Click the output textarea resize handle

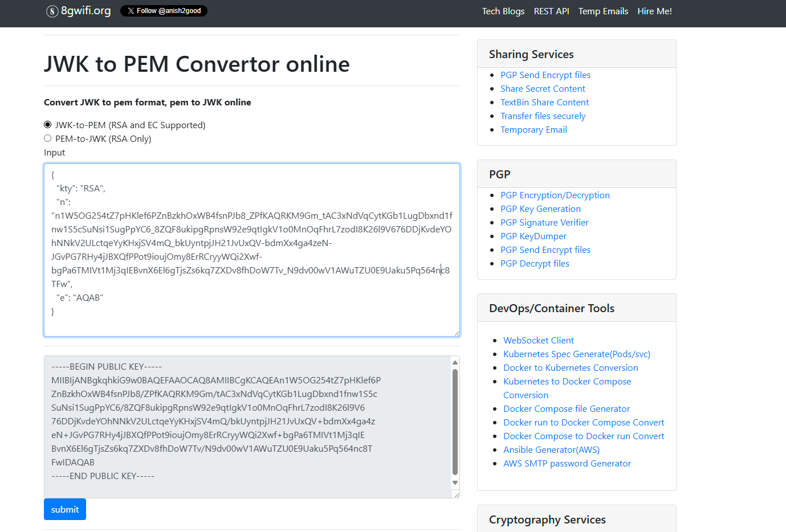[456, 494]
